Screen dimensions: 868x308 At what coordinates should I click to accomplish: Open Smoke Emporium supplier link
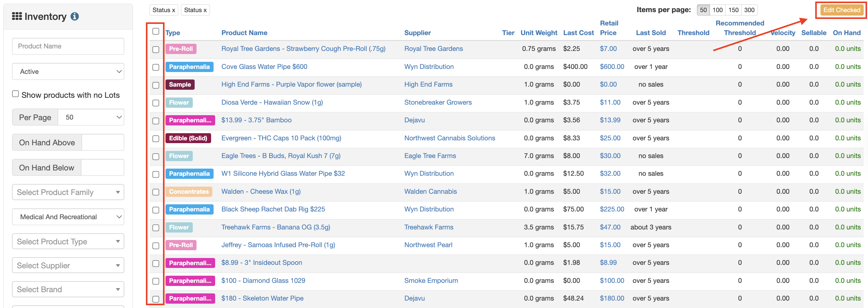(x=431, y=280)
